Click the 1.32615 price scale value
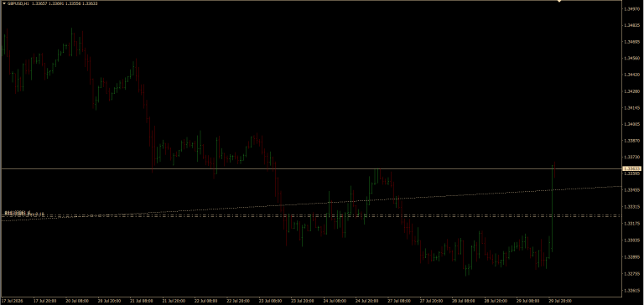This screenshot has width=644, height=305. click(x=632, y=290)
